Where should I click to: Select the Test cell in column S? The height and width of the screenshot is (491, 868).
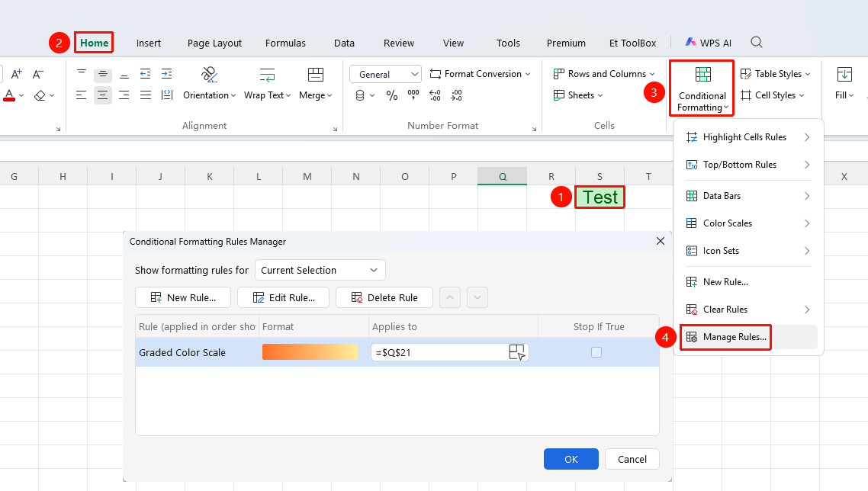[600, 197]
